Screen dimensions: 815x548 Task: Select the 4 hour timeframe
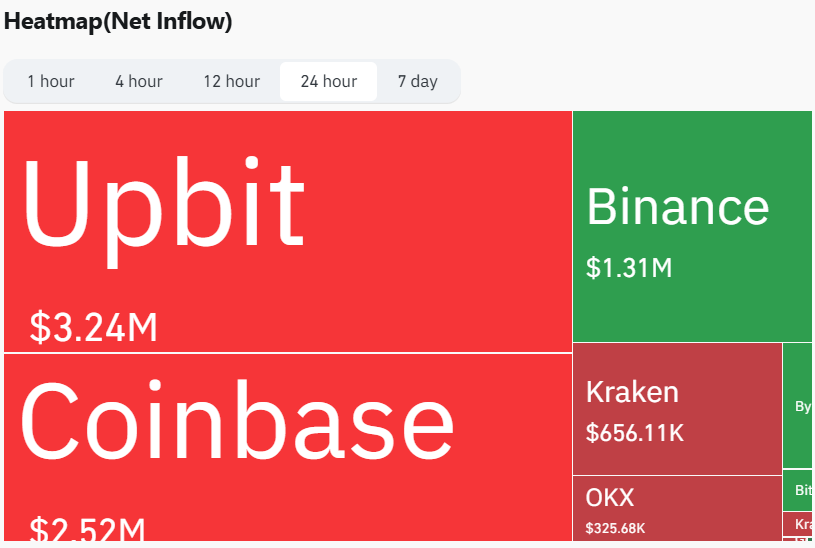139,81
